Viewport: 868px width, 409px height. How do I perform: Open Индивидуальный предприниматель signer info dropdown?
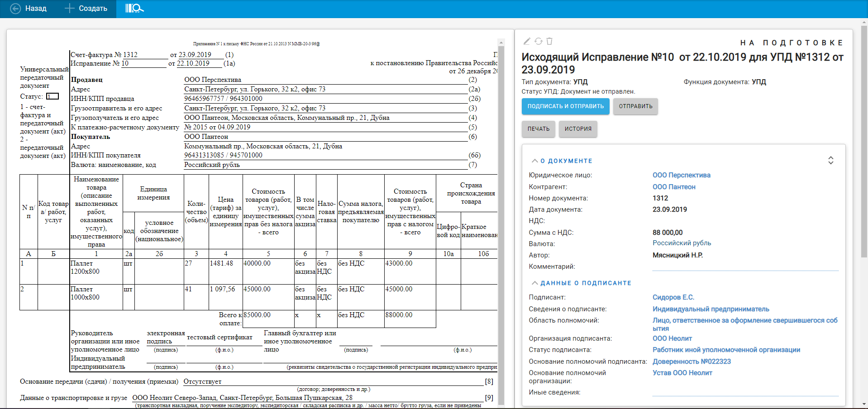pyautogui.click(x=711, y=309)
